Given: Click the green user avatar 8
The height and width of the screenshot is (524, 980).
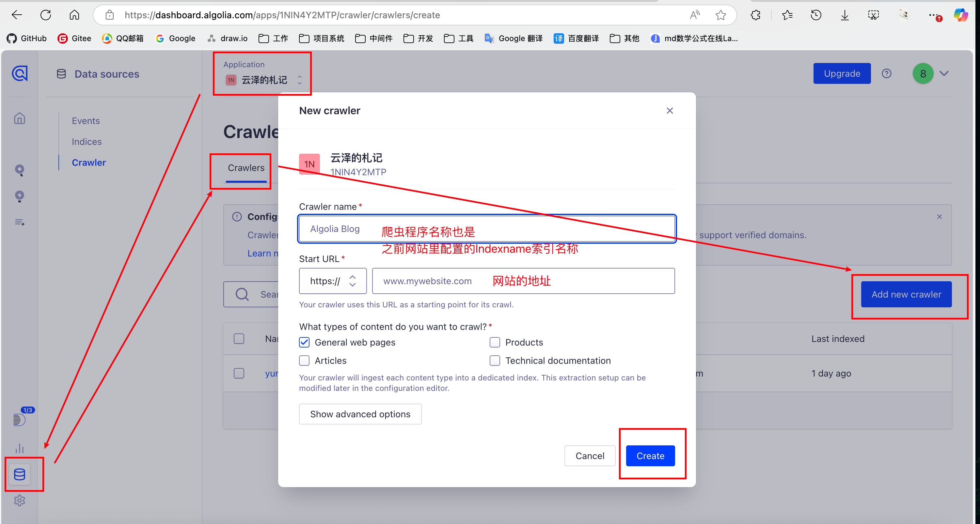Looking at the screenshot, I should (923, 73).
